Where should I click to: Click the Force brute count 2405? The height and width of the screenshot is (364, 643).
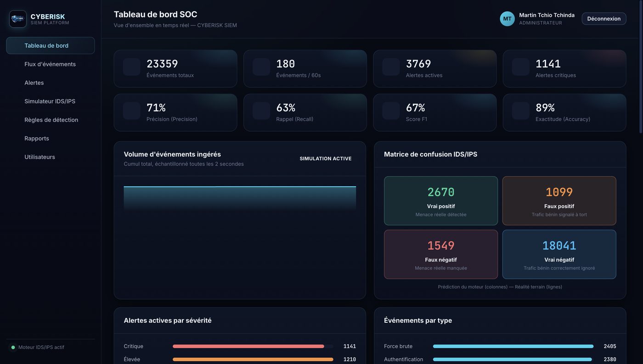click(610, 347)
